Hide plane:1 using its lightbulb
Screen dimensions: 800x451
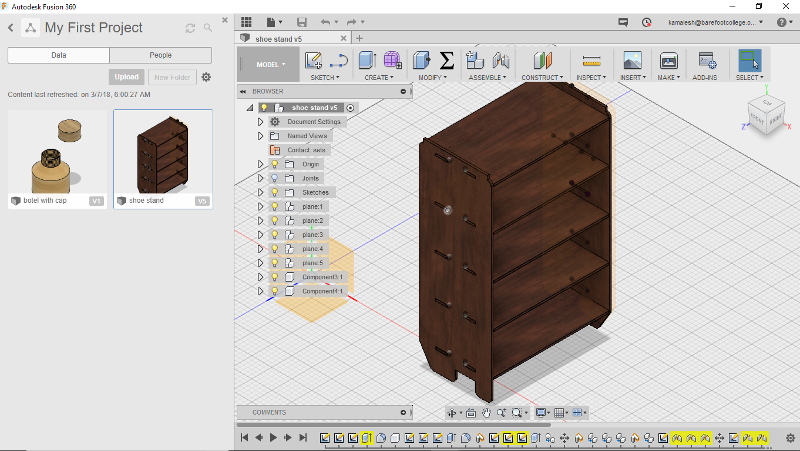click(274, 206)
